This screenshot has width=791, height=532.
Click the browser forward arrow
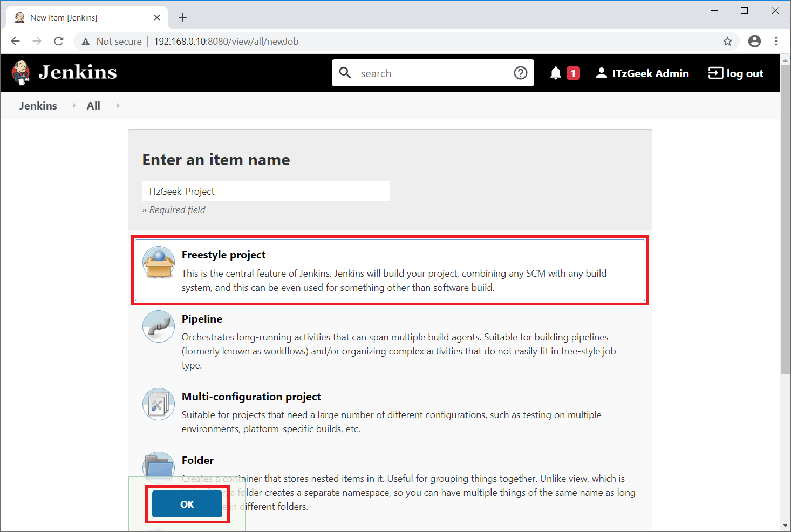[x=37, y=41]
